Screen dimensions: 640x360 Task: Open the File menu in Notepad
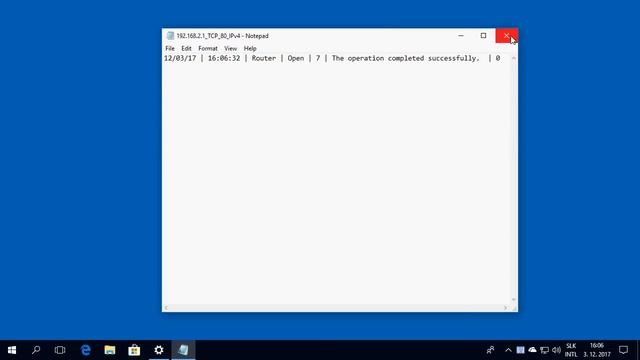click(x=170, y=48)
